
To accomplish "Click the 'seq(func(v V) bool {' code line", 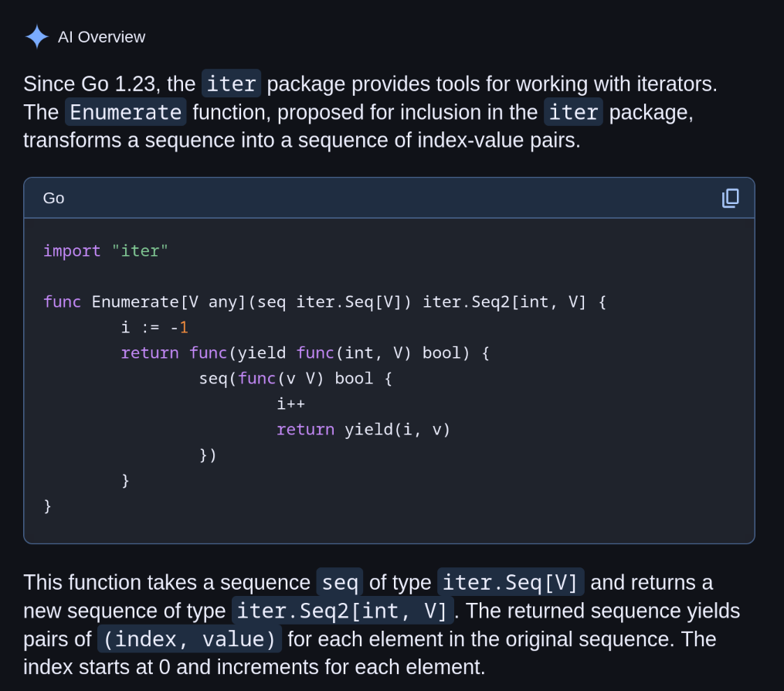I will (x=296, y=378).
